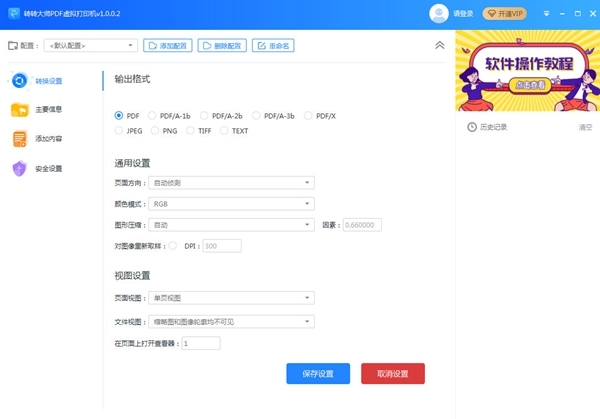Image resolution: width=600 pixels, height=419 pixels.
Task: Maximize the window
Action: pos(578,14)
